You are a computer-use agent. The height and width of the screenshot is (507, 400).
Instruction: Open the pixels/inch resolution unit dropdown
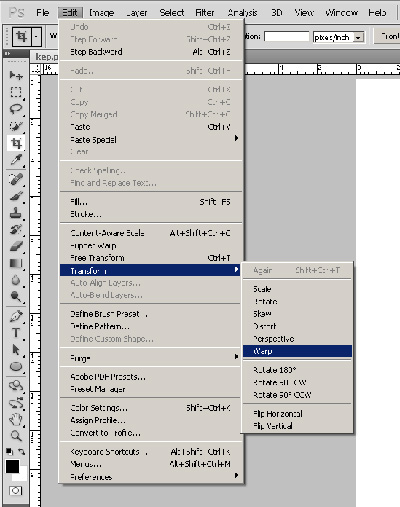(358, 37)
